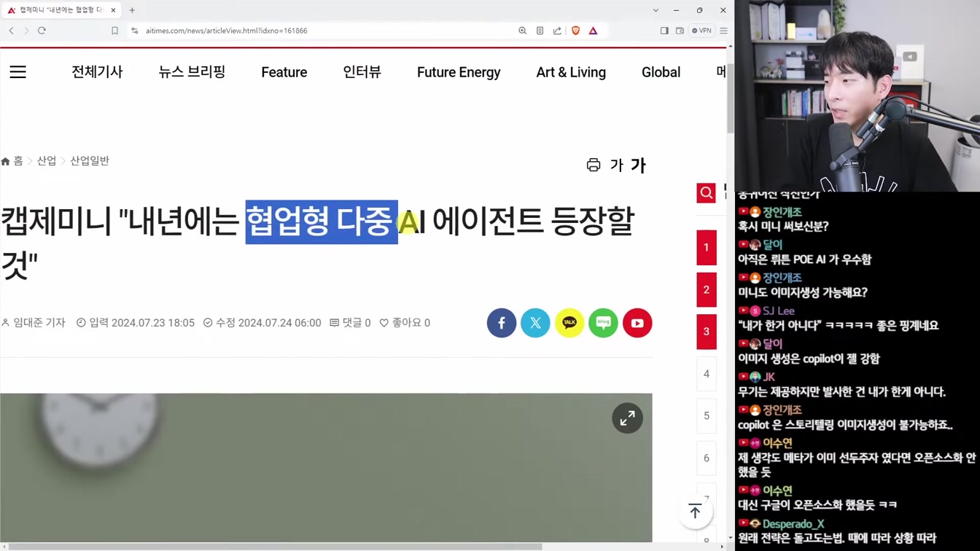Open ranked article number 5
Image resolution: width=980 pixels, height=551 pixels.
[706, 416]
